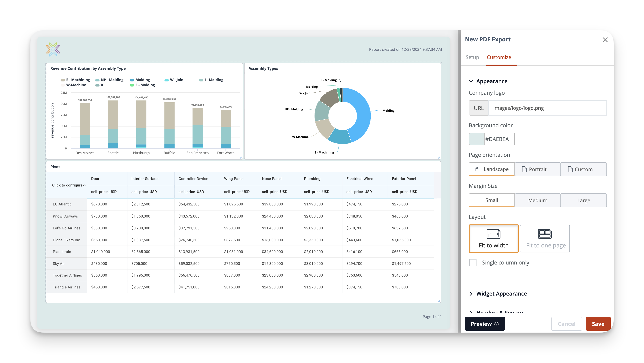This screenshot has width=644, height=363.
Task: Click the Molding legend marker in bar chart
Action: tap(132, 80)
